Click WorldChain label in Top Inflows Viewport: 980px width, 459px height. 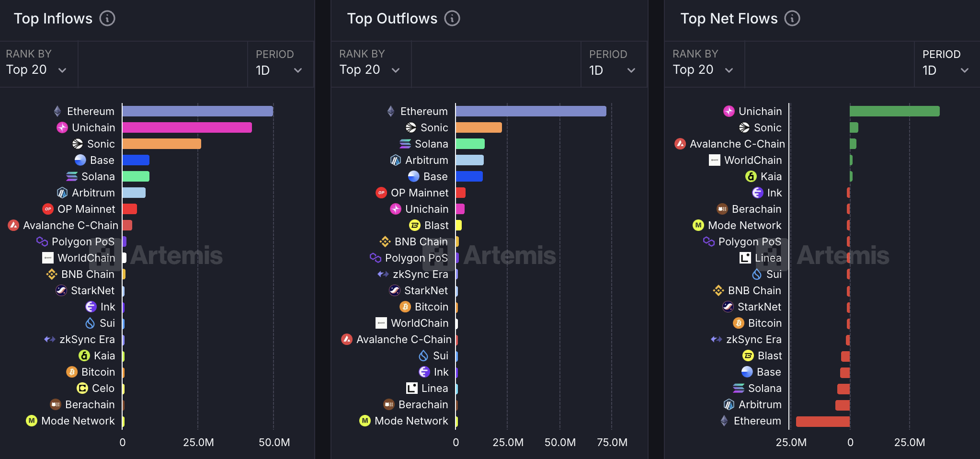coord(86,258)
